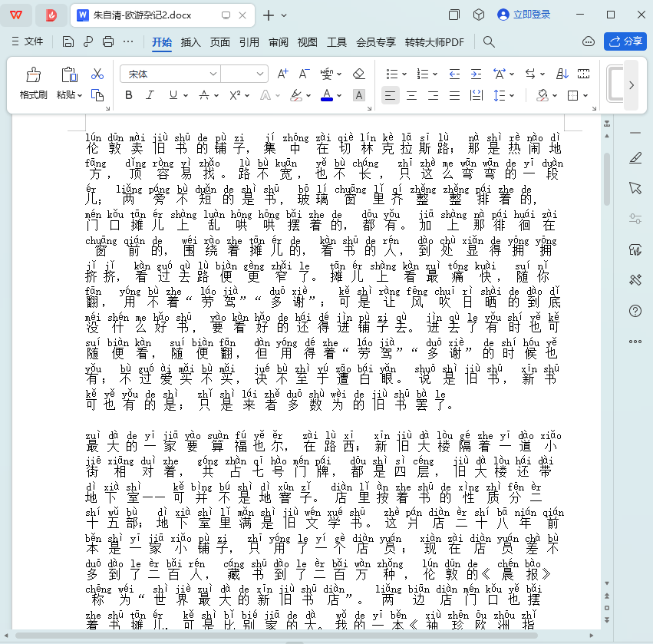
Task: Open the 文件 (File) menu
Action: coord(28,41)
